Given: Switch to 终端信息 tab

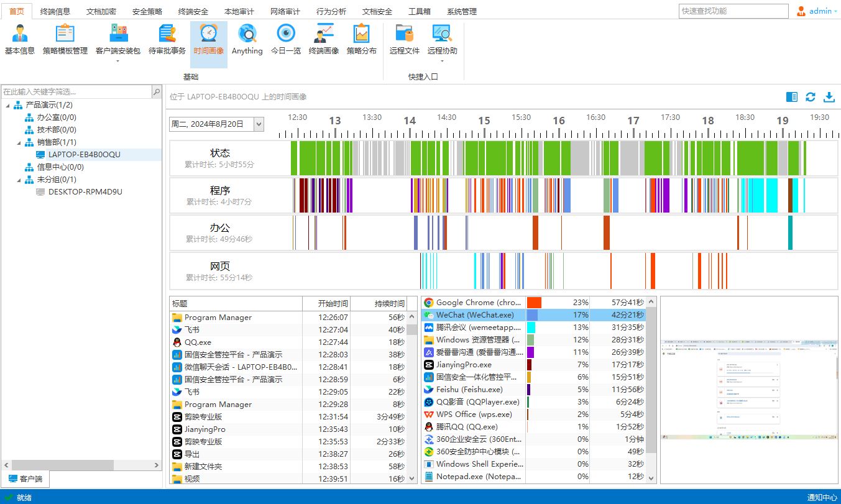Looking at the screenshot, I should pyautogui.click(x=55, y=11).
